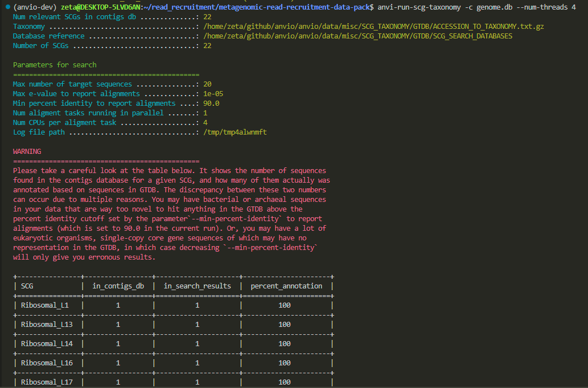Click the in_contigs_db column header
The height and width of the screenshot is (388, 588).
pos(118,286)
